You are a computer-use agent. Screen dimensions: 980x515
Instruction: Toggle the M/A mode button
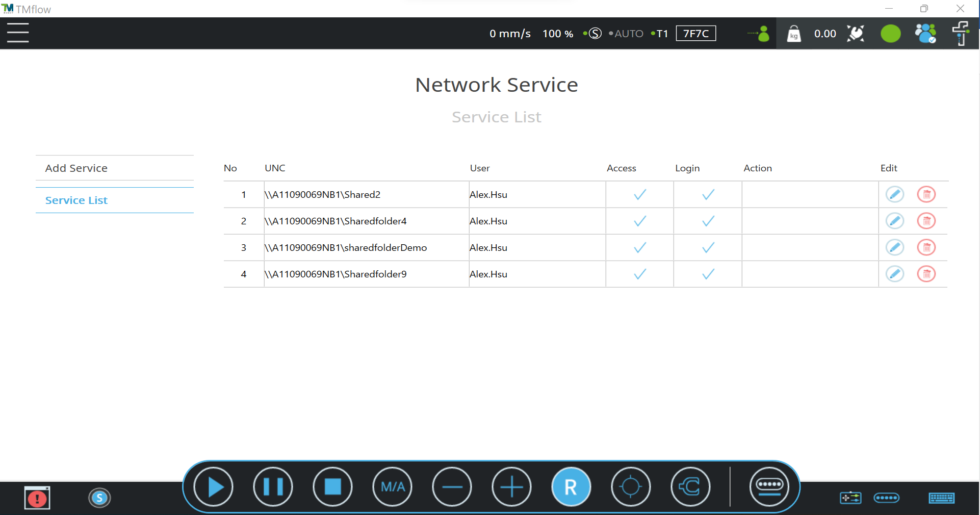click(392, 487)
